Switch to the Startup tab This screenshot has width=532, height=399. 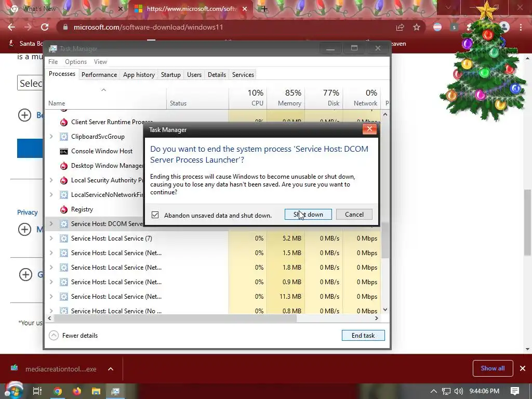[x=170, y=75]
